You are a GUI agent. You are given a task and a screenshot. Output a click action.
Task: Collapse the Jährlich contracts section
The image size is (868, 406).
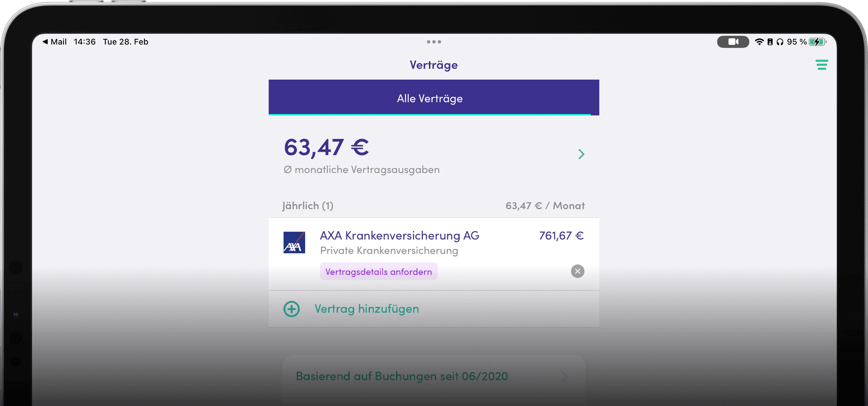tap(308, 206)
